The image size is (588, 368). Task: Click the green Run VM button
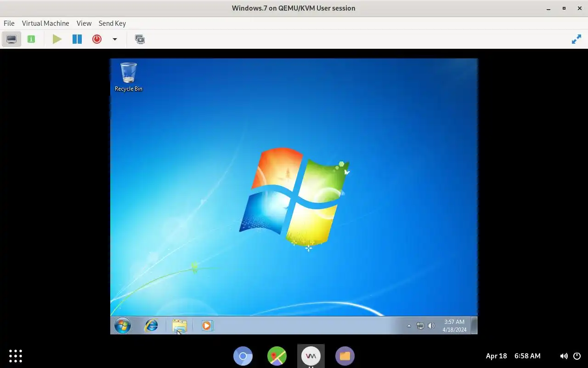tap(57, 39)
